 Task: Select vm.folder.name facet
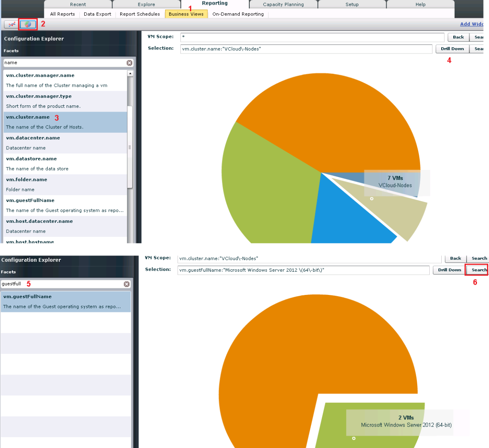[65, 185]
